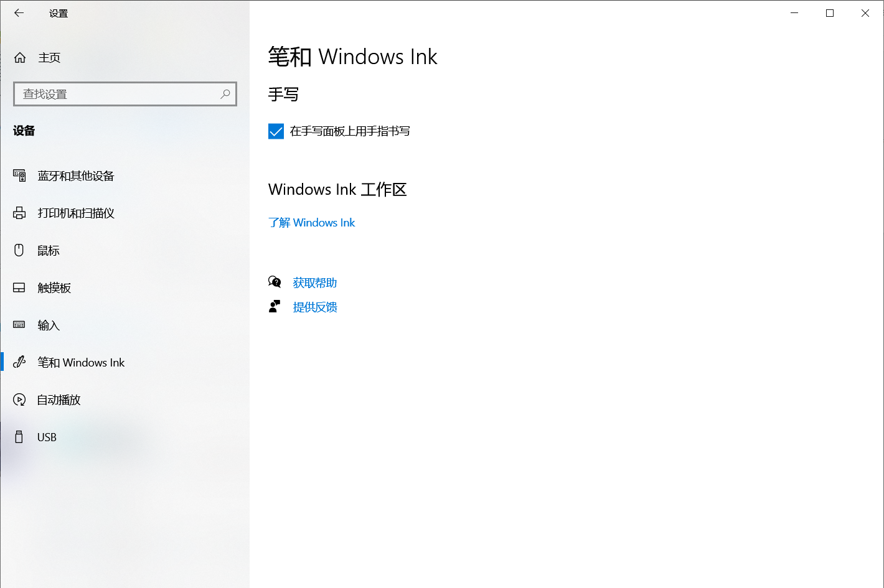The image size is (884, 588).
Task: Go to 主页 in the sidebar
Action: click(x=50, y=58)
